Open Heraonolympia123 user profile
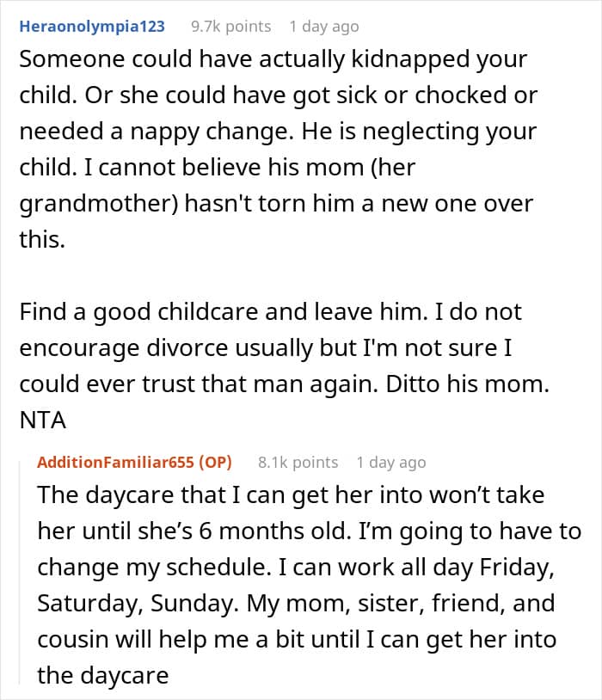Image resolution: width=602 pixels, height=700 pixels. (92, 27)
